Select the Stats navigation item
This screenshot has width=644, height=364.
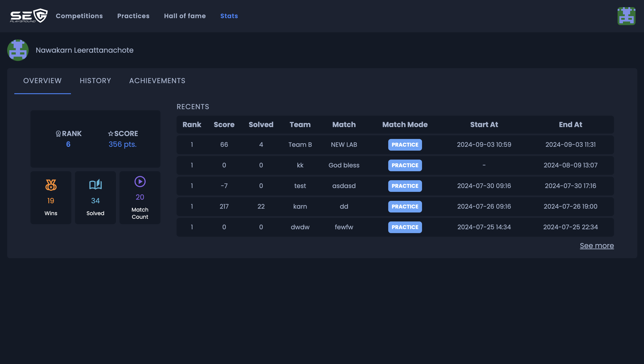coord(229,16)
